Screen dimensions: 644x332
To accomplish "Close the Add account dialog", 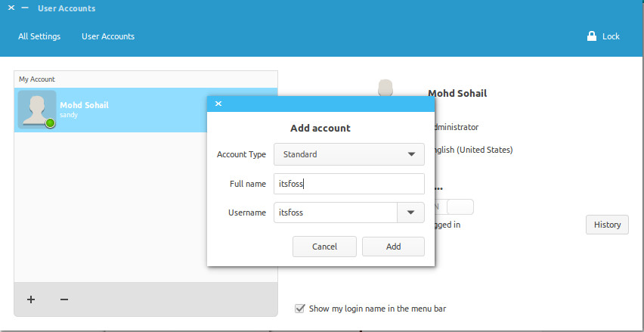I will pyautogui.click(x=218, y=104).
